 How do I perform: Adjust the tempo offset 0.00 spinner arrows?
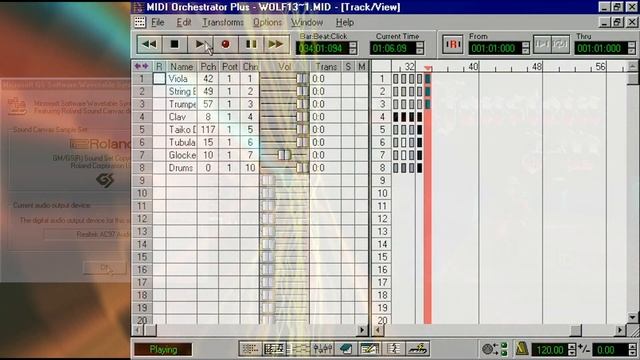pos(632,349)
